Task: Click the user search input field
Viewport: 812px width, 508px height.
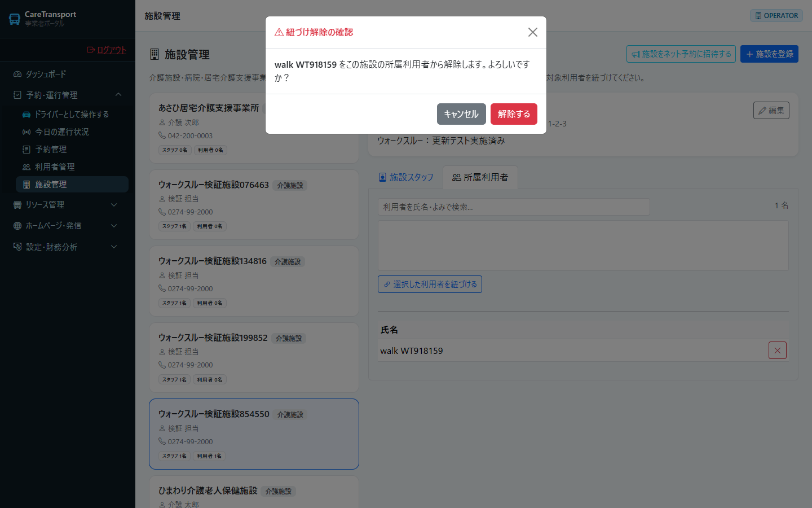Action: coord(514,207)
